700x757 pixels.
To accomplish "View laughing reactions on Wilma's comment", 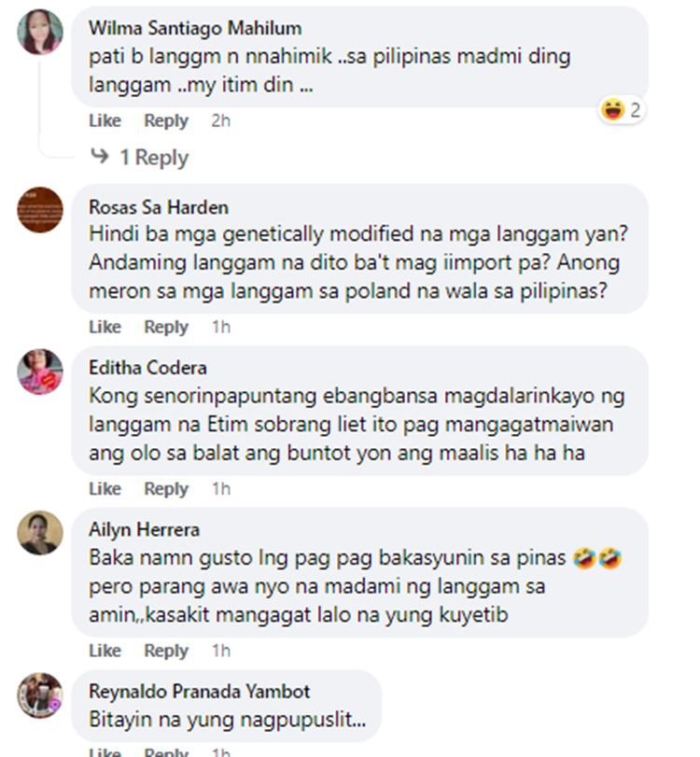I will (621, 110).
